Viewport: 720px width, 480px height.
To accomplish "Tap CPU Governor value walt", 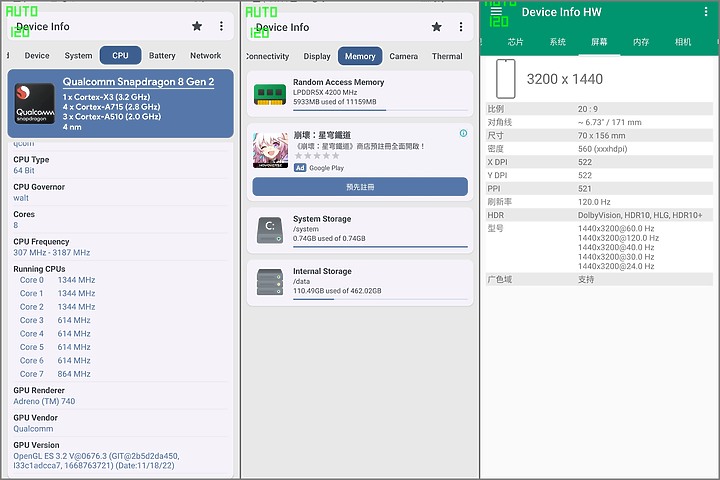I will pos(21,198).
